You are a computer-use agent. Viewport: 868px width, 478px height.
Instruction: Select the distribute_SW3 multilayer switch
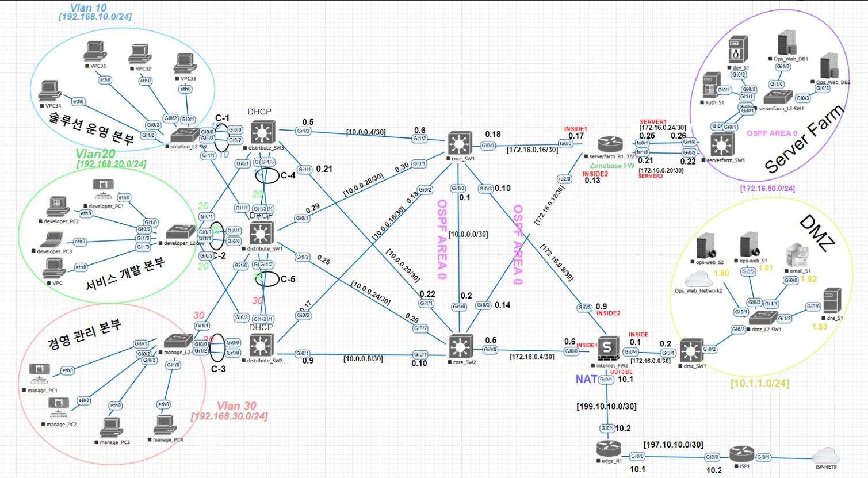pyautogui.click(x=262, y=132)
